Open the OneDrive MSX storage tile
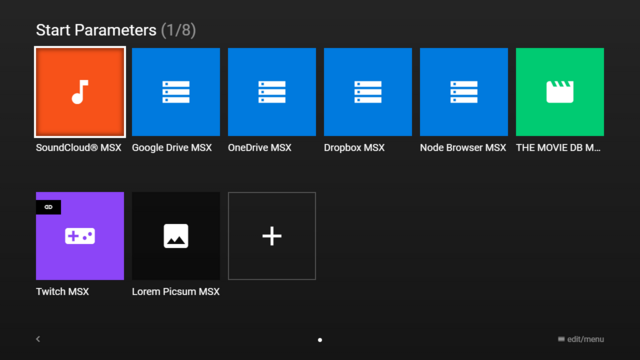Screen dimensions: 640x360 pyautogui.click(x=272, y=92)
